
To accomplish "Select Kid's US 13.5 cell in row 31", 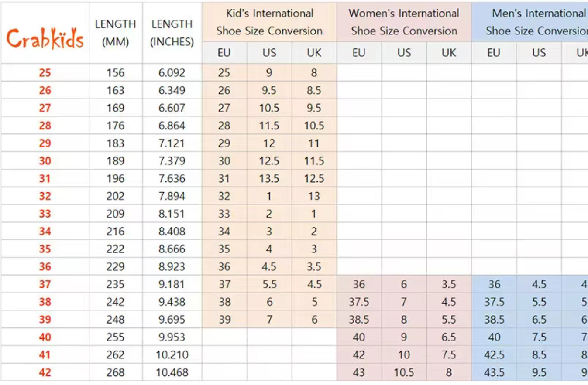I will click(x=269, y=178).
